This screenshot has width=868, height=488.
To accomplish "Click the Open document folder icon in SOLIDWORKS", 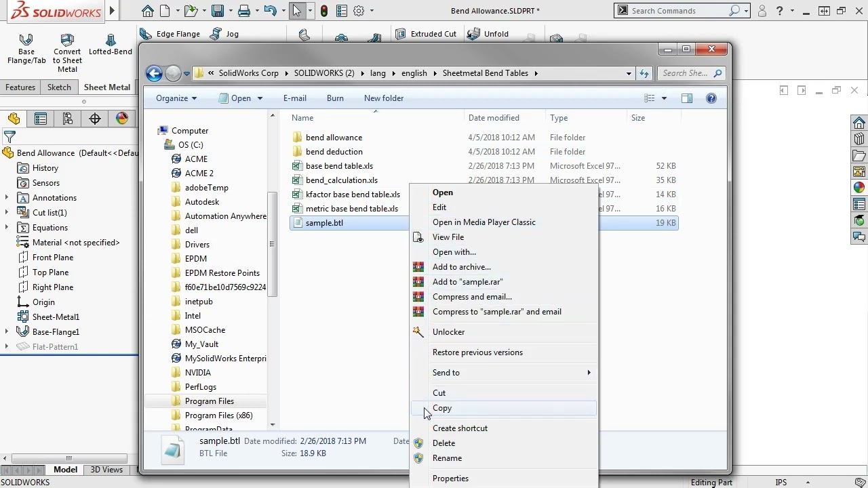I will (x=191, y=11).
